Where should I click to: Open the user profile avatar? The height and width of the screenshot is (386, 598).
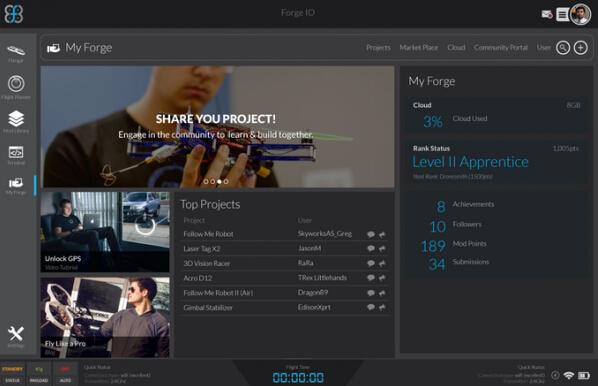(580, 14)
